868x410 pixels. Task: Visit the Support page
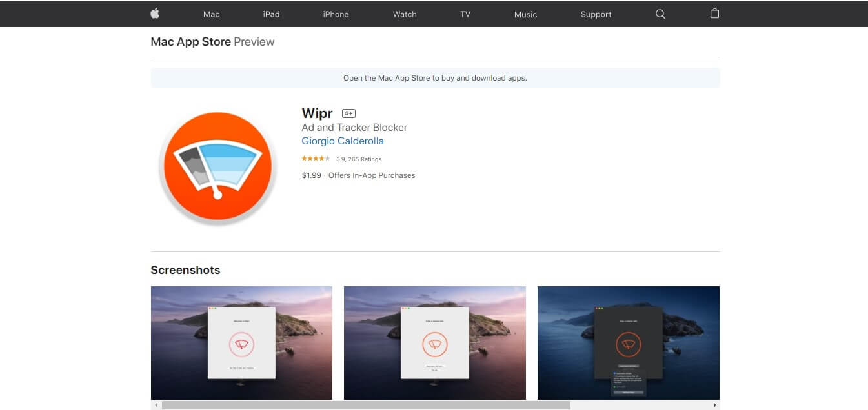(x=596, y=14)
